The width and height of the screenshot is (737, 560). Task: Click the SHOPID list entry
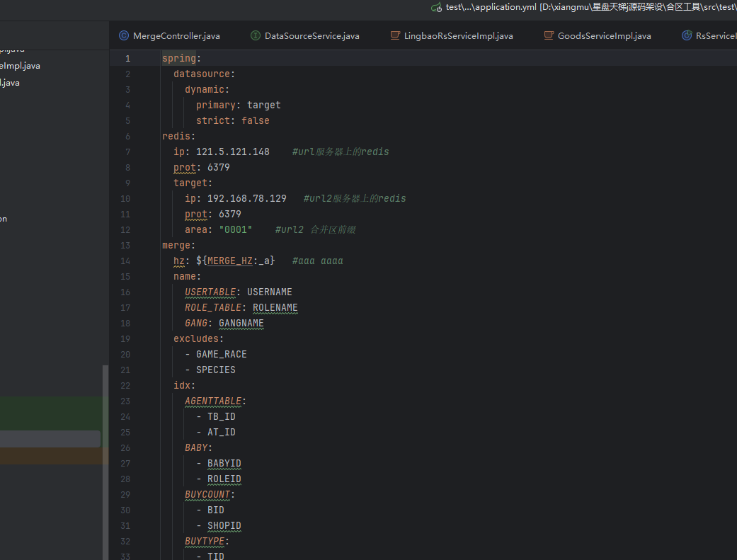[x=224, y=526]
